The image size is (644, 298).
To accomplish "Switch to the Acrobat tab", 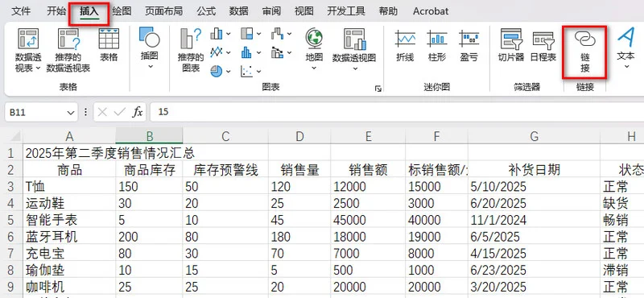I will 431,11.
